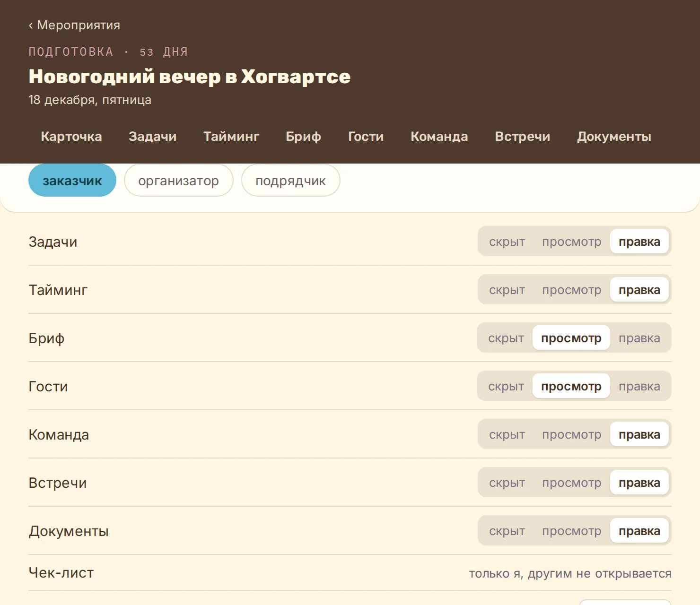
Task: Set Гости access to правка
Action: point(639,386)
